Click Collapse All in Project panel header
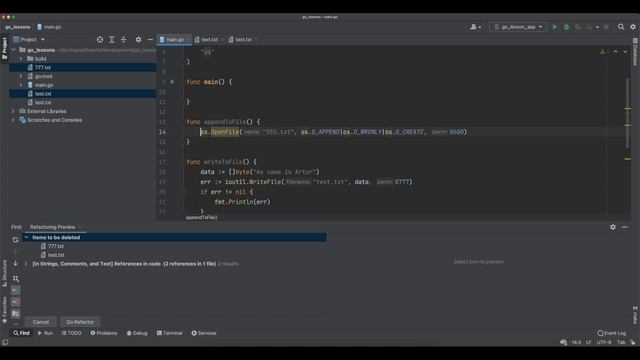This screenshot has height=360, width=640. coord(123,40)
